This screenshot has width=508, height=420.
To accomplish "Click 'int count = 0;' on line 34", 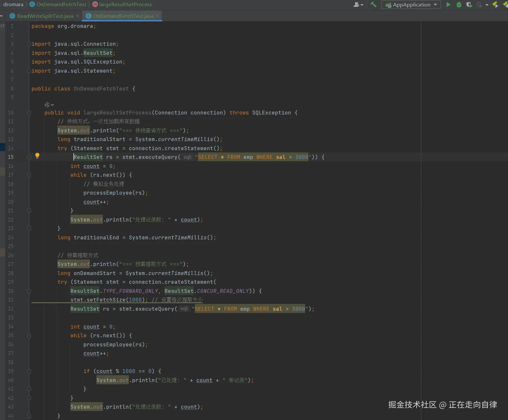I will [x=93, y=327].
